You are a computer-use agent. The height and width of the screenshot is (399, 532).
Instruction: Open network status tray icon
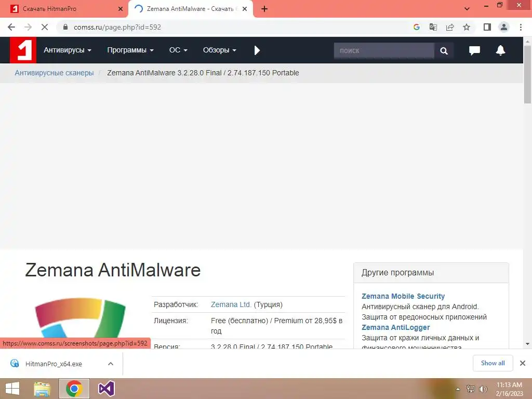pyautogui.click(x=470, y=389)
